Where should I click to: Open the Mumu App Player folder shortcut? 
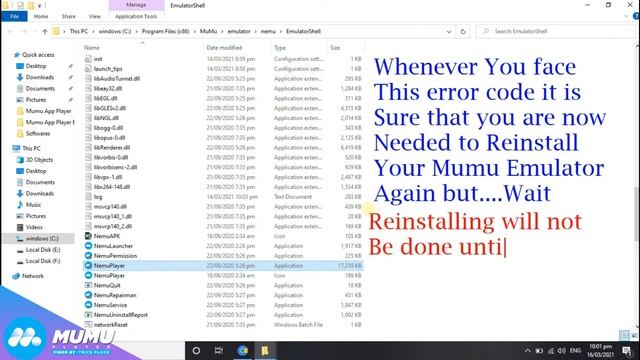(x=48, y=111)
